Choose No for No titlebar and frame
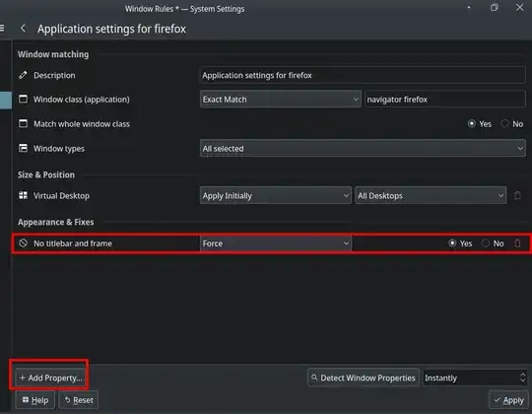The width and height of the screenshot is (532, 414). pyautogui.click(x=493, y=243)
